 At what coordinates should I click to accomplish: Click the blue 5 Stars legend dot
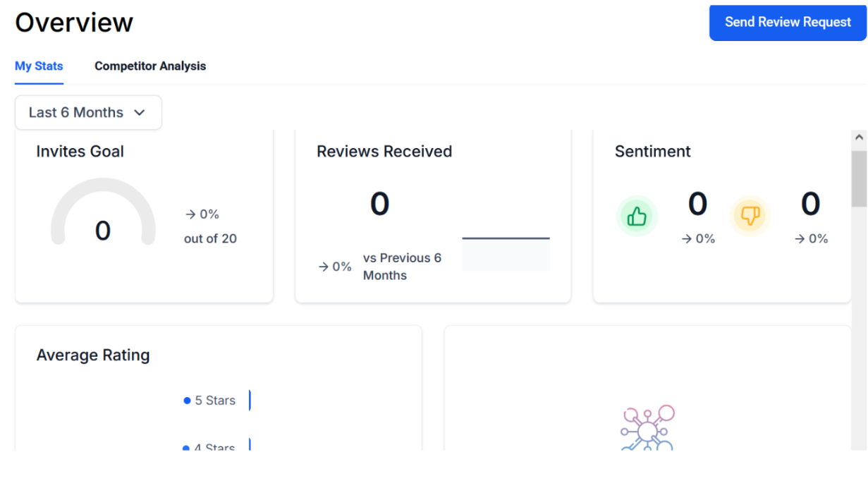pos(187,401)
